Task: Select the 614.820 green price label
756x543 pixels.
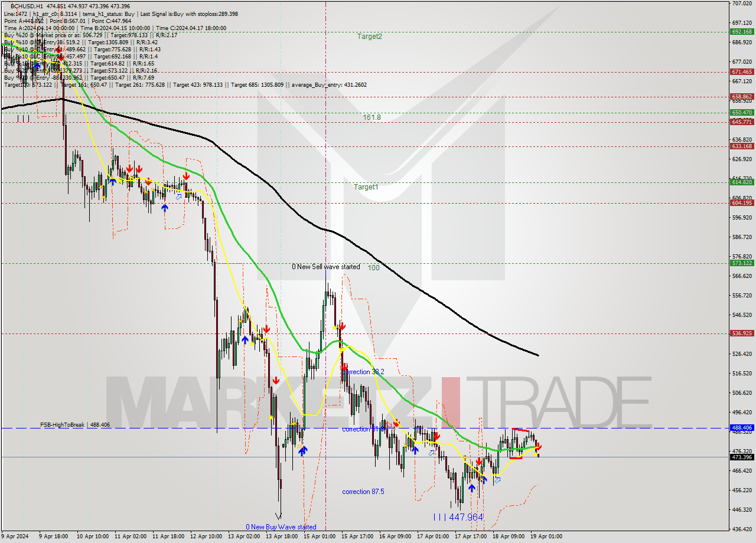Action: [x=742, y=182]
